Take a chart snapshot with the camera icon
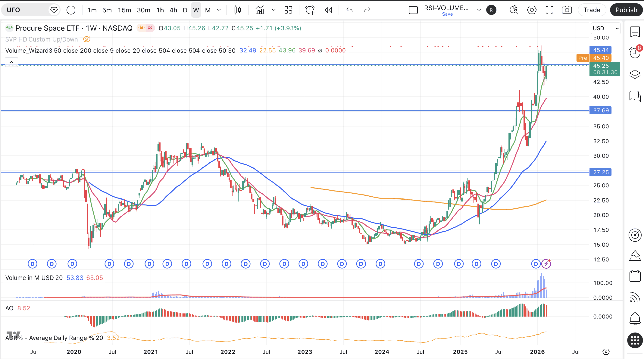Image resolution: width=644 pixels, height=359 pixels. tap(567, 10)
